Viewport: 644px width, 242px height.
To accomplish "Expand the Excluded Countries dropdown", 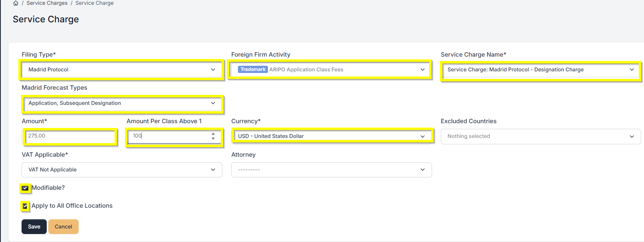I will point(541,136).
